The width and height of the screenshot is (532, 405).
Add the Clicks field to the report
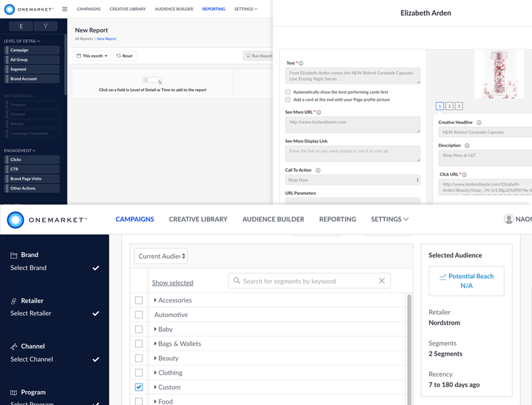point(32,160)
